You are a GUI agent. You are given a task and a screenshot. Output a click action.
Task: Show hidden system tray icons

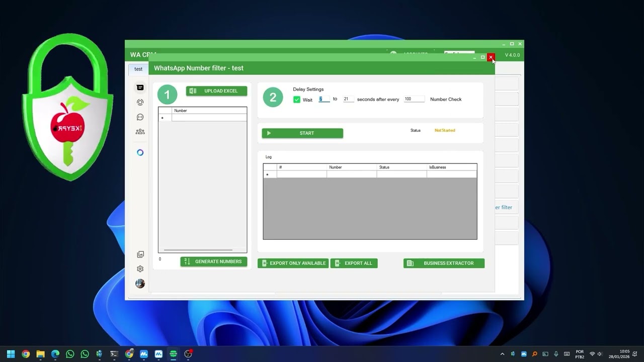pos(502,354)
